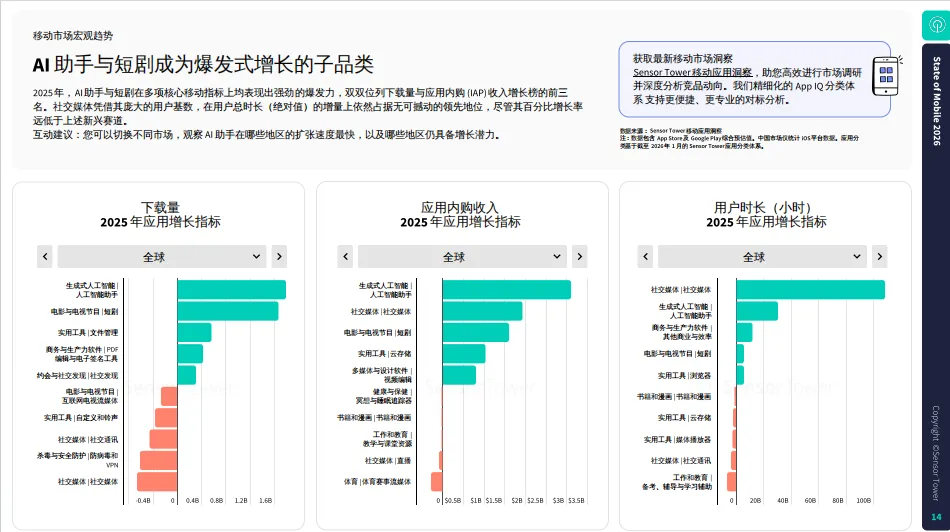
Task: Click the 下载量 chart title
Action: tap(160, 207)
